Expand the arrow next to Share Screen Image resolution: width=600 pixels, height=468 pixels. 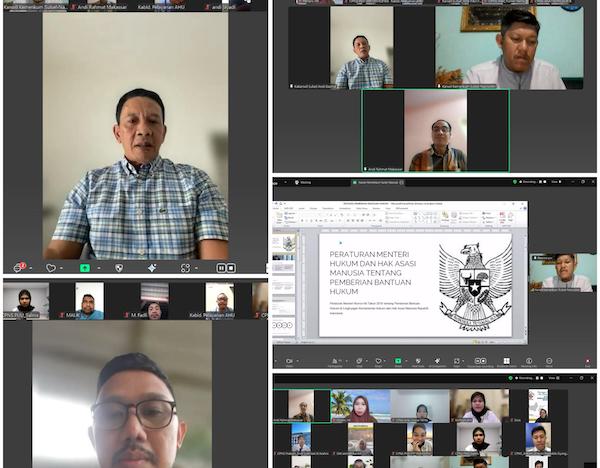tap(99, 268)
